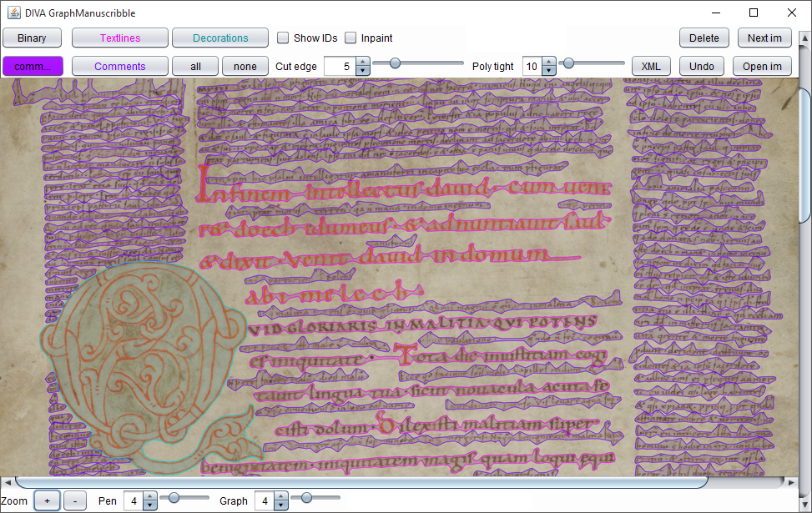
Task: Enable the Show IDs checkbox
Action: (283, 38)
